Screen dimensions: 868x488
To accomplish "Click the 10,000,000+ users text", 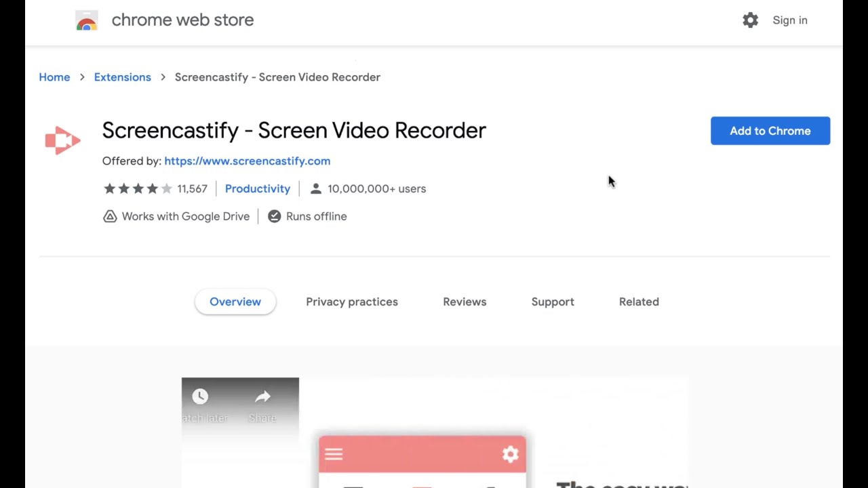I will tap(376, 188).
